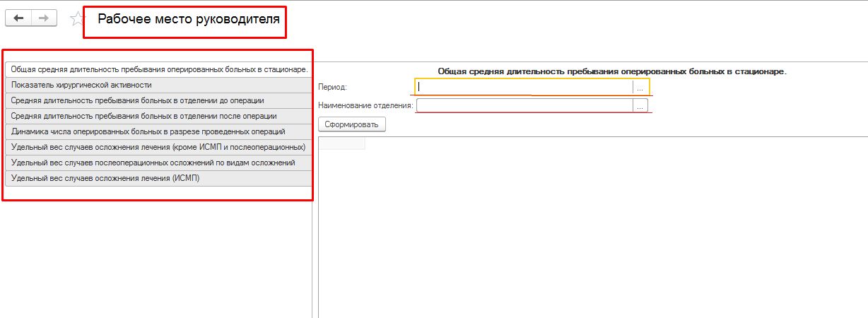
Task: Open Удельный вес случаев осложнения лечения (ИСМП)
Action: coord(159,178)
